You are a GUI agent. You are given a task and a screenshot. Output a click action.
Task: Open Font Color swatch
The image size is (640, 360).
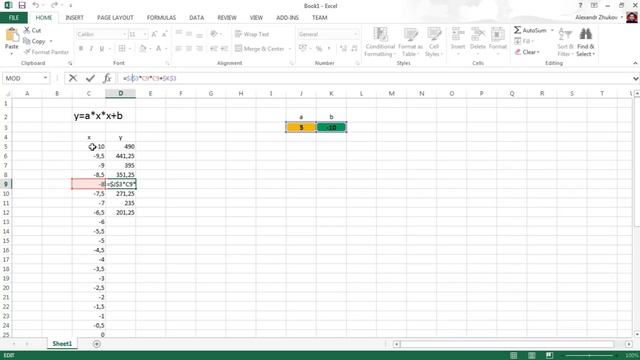(x=158, y=49)
